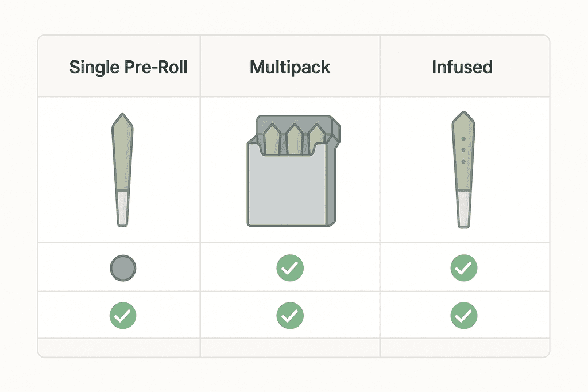This screenshot has width=588, height=392.
Task: Toggle the lower checkmark under Single Pre-Roll
Action: pos(123,315)
